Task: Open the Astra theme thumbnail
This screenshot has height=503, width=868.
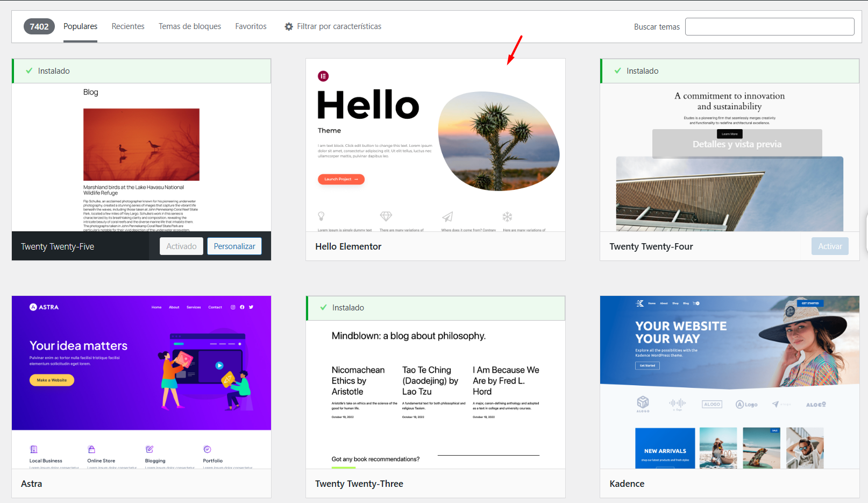Action: point(141,382)
